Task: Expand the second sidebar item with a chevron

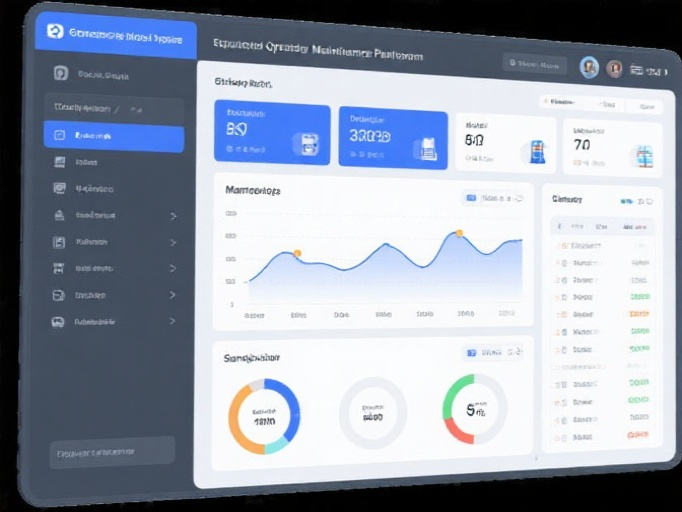Action: pos(173,242)
